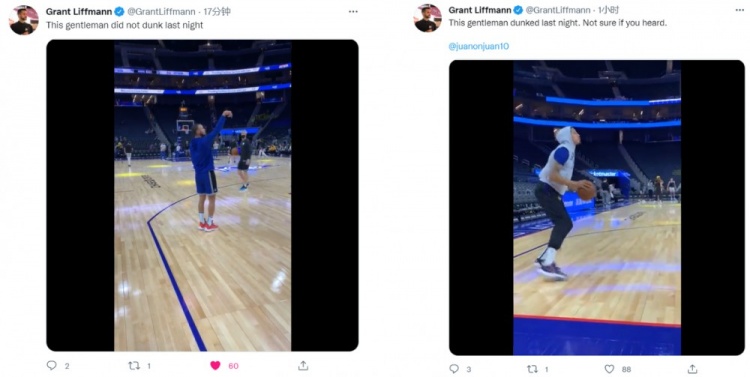Open the 1小时 timestamp on right tweet
This screenshot has width=750, height=377.
pyautogui.click(x=609, y=10)
